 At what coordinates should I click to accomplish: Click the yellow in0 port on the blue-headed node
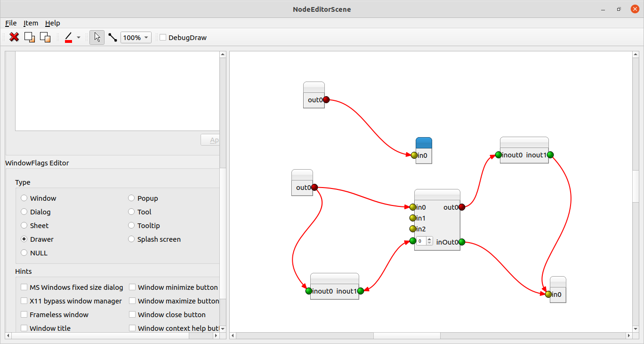click(x=414, y=155)
